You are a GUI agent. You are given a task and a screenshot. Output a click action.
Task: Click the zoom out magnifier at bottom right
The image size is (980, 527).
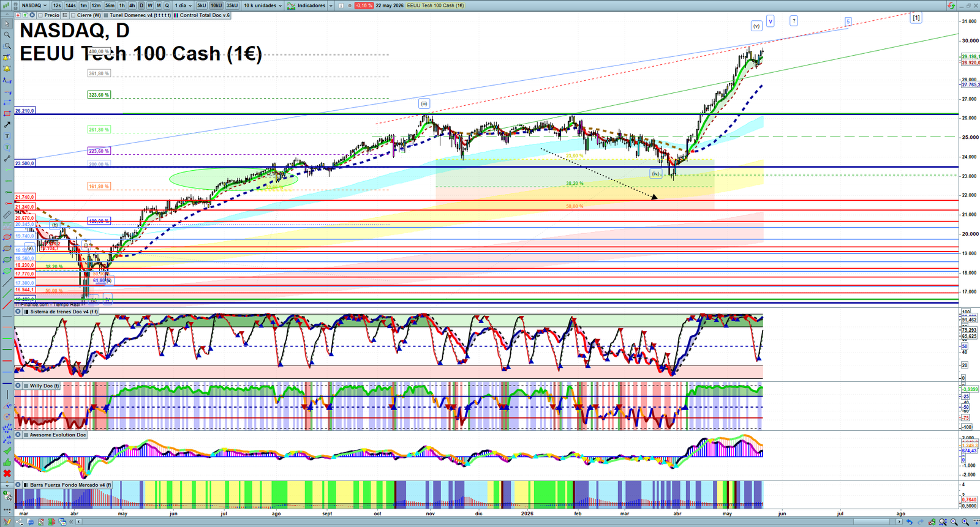pos(954,521)
